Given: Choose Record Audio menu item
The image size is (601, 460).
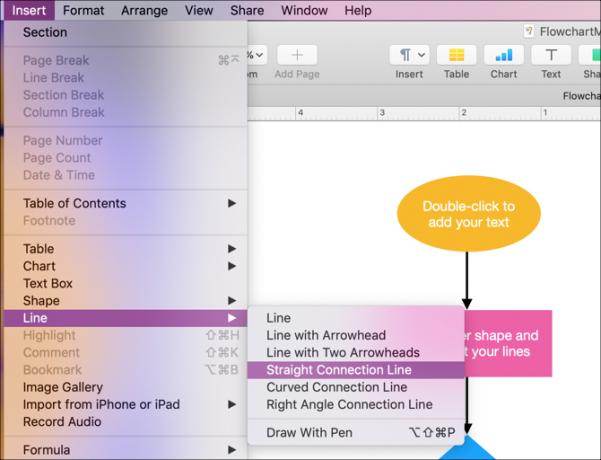Looking at the screenshot, I should click(x=126, y=422).
